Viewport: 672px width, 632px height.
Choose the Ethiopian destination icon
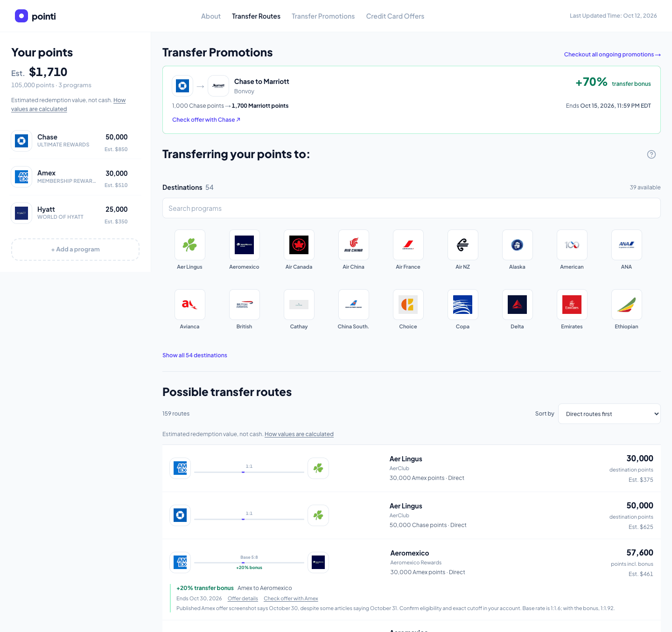[627, 305]
